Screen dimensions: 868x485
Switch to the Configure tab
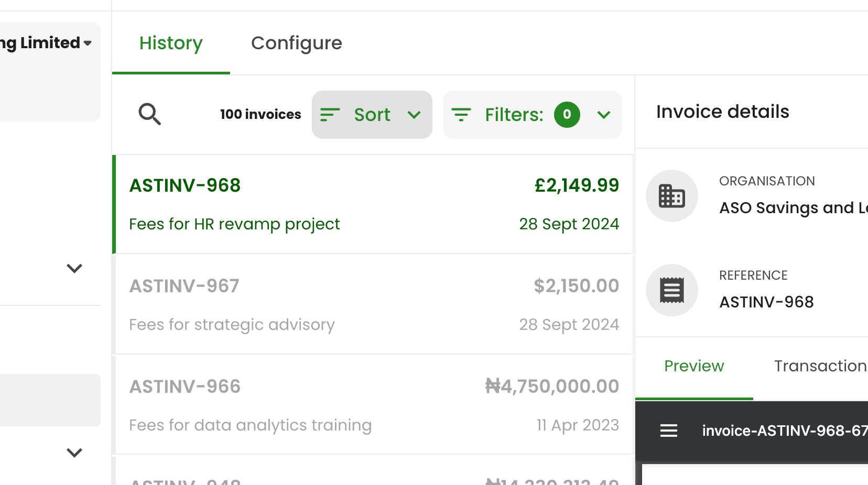pos(297,43)
